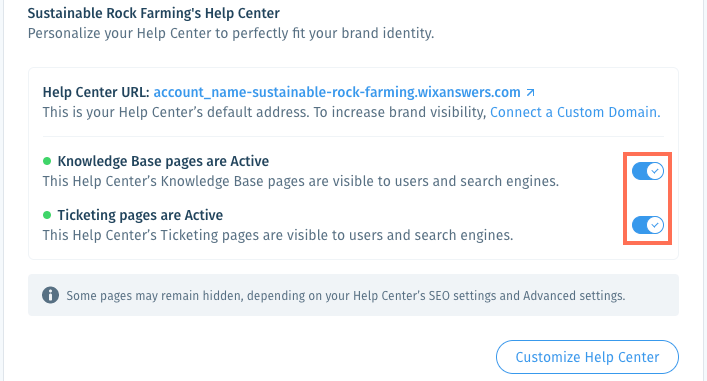Click the checkmark knob on Ticketing toggle
The height and width of the screenshot is (381, 707).
tap(655, 225)
